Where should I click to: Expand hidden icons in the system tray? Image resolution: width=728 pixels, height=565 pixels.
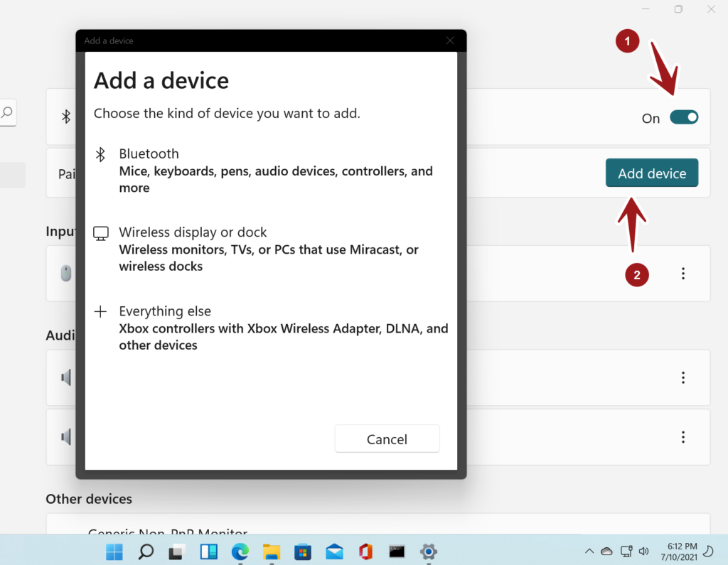coord(589,551)
